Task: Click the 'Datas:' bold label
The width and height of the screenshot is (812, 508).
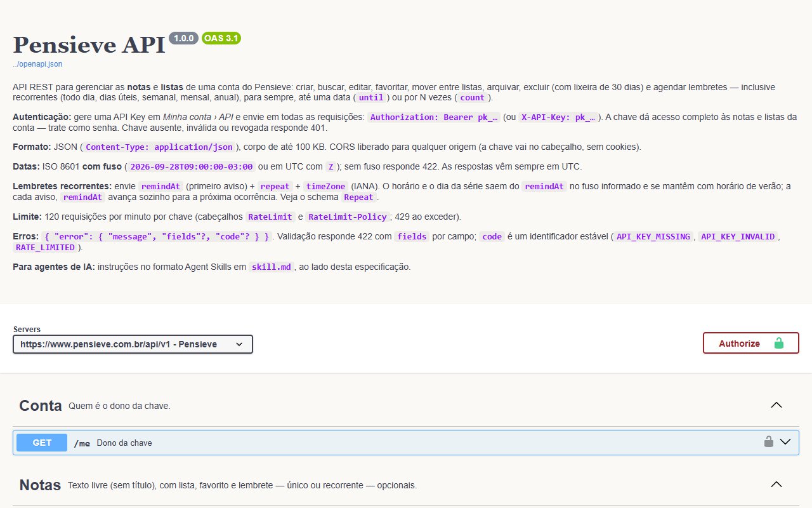Action: coord(27,167)
